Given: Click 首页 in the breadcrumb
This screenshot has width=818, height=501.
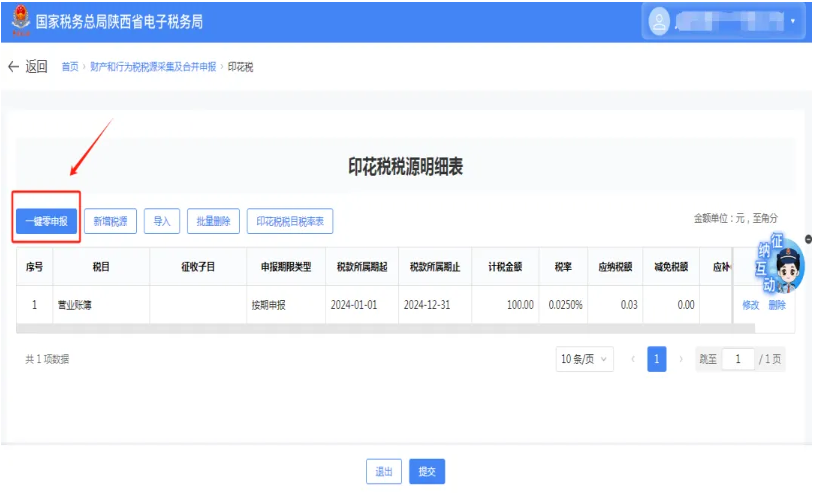Looking at the screenshot, I should [x=69, y=67].
